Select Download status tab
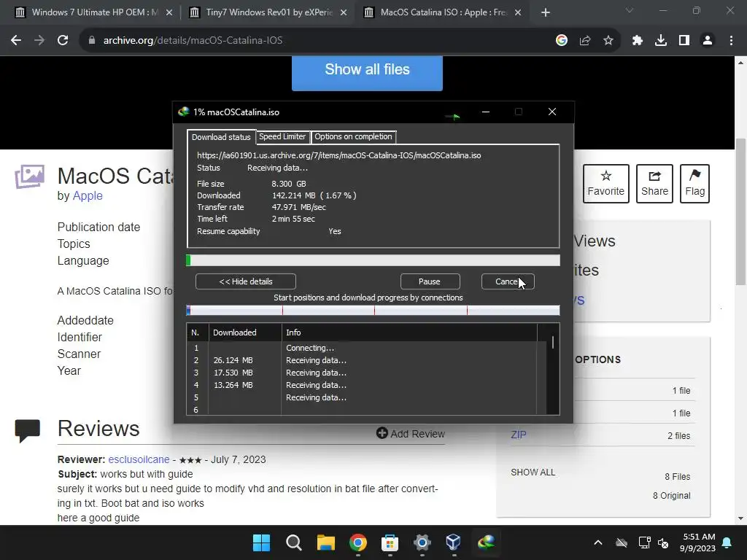This screenshot has height=560, width=747. click(x=221, y=136)
